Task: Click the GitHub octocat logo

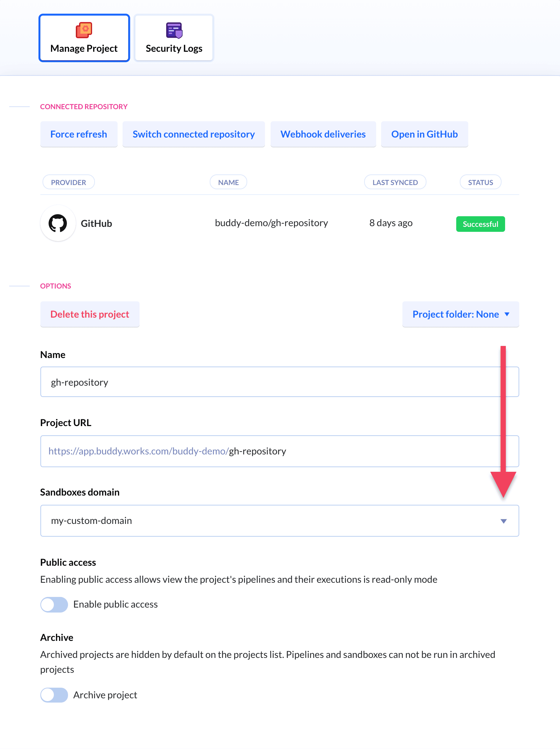Action: point(58,223)
